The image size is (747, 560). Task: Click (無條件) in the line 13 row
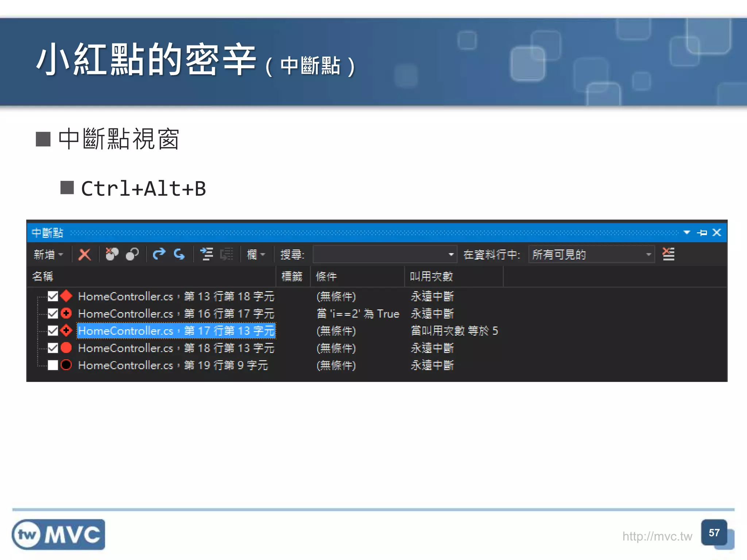point(336,296)
